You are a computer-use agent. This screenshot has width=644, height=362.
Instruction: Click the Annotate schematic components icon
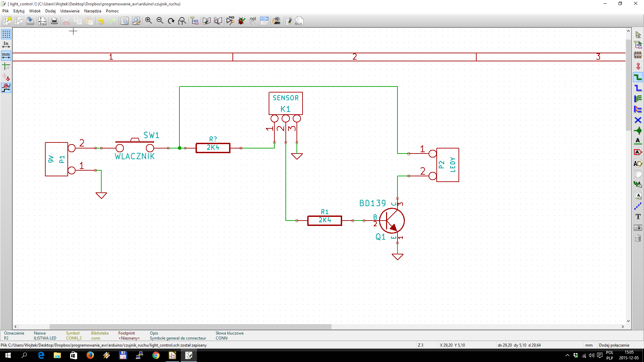pyautogui.click(x=230, y=21)
